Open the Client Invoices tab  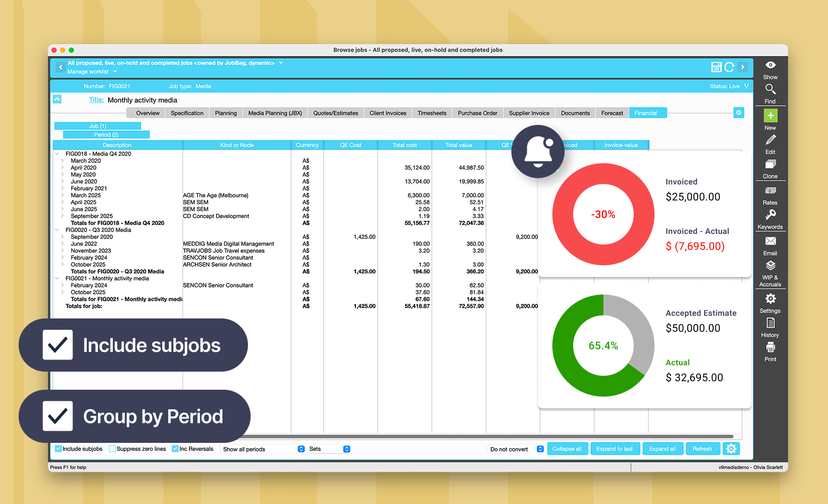click(x=388, y=113)
